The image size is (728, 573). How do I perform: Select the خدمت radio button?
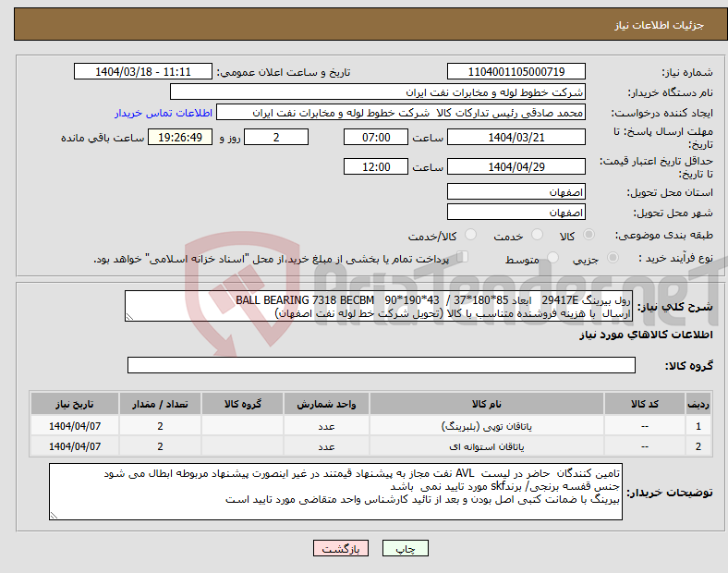click(537, 235)
